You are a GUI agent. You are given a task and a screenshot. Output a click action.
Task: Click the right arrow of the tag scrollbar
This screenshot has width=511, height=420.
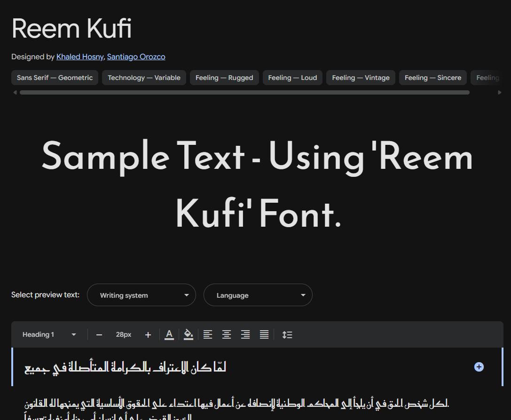coord(500,92)
